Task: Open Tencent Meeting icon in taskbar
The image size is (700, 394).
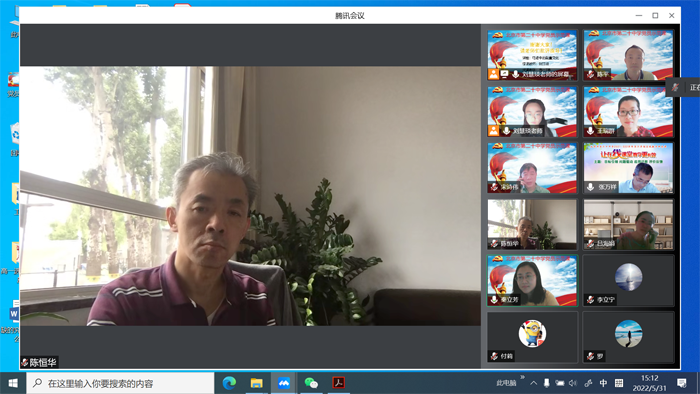Action: (x=283, y=383)
